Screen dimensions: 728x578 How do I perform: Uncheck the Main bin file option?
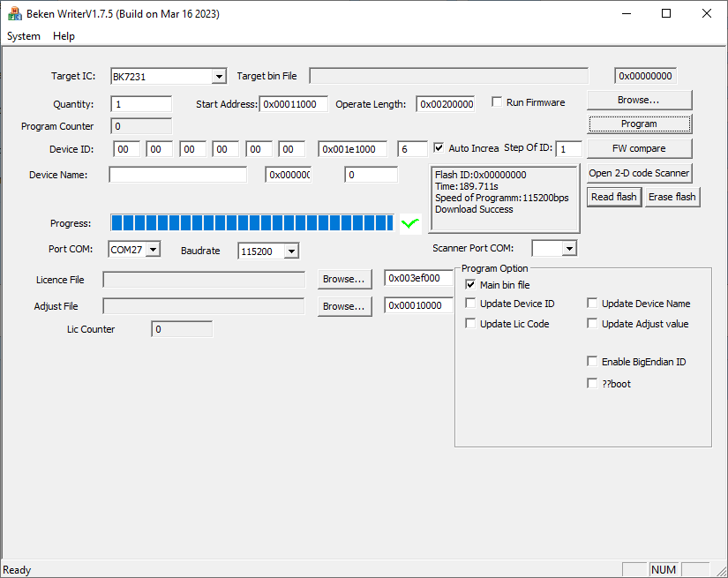[x=470, y=285]
